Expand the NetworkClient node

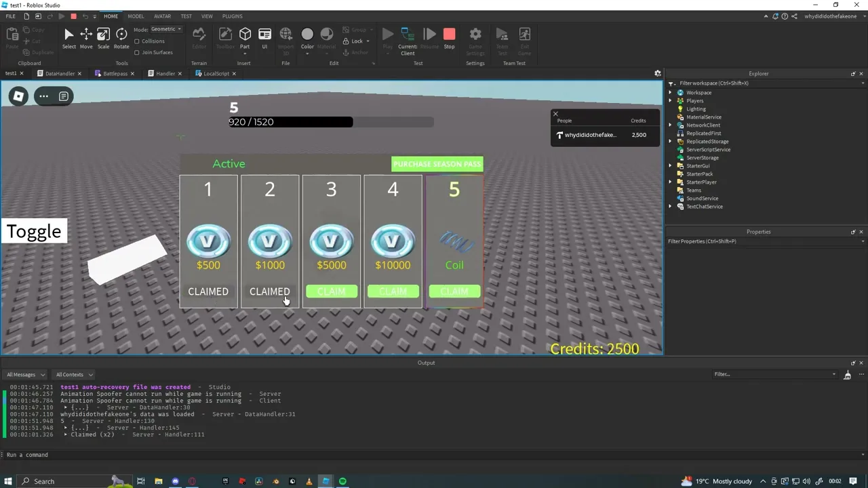[671, 125]
